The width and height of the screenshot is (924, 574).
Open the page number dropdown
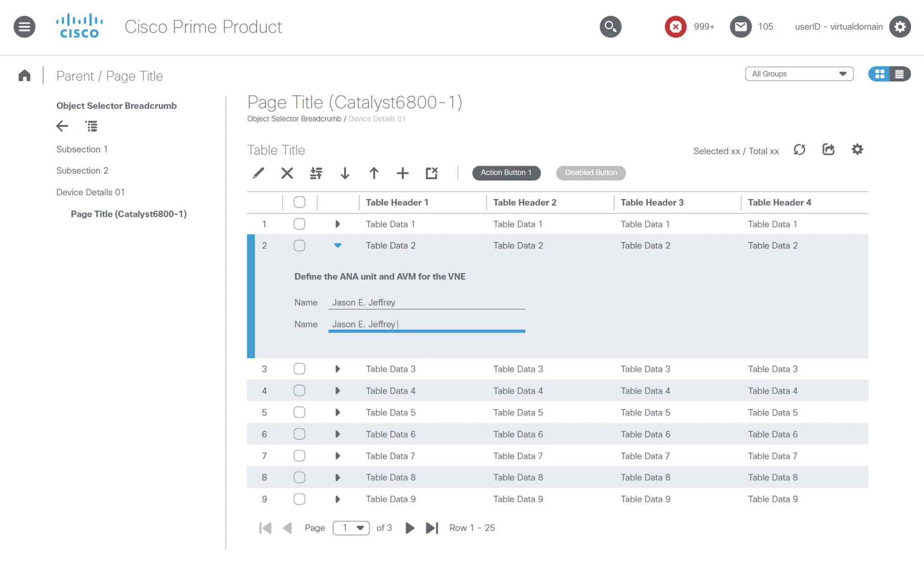coord(351,528)
